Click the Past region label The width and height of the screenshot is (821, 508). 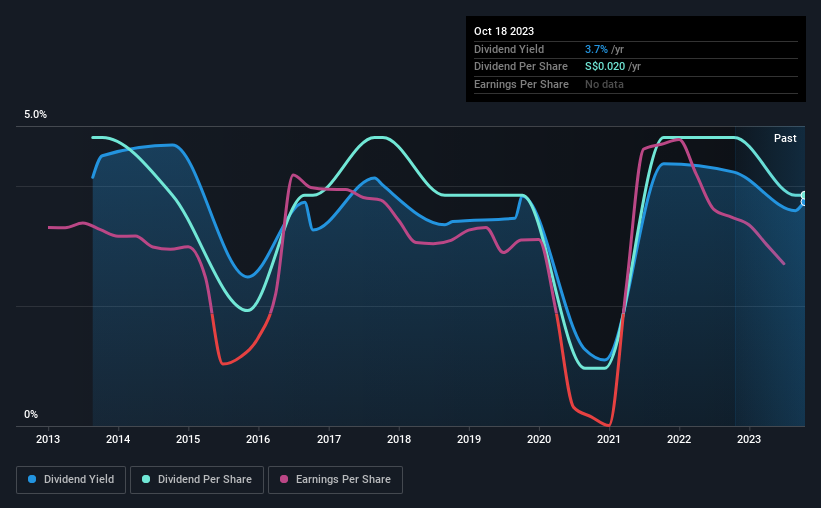point(785,138)
